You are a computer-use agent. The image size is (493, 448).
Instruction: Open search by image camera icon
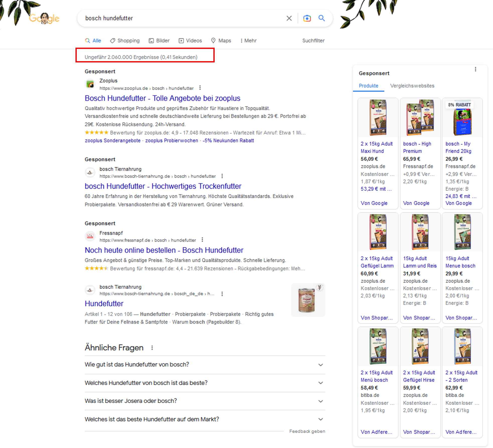pos(307,18)
